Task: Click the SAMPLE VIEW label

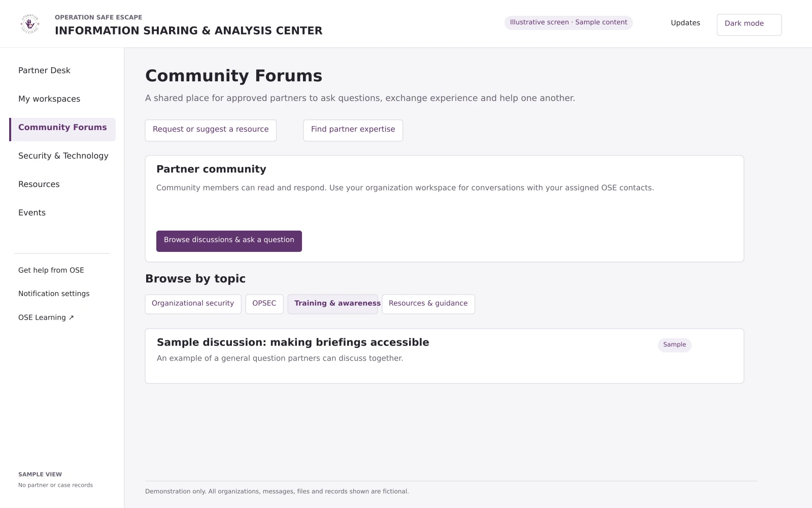Action: click(40, 474)
